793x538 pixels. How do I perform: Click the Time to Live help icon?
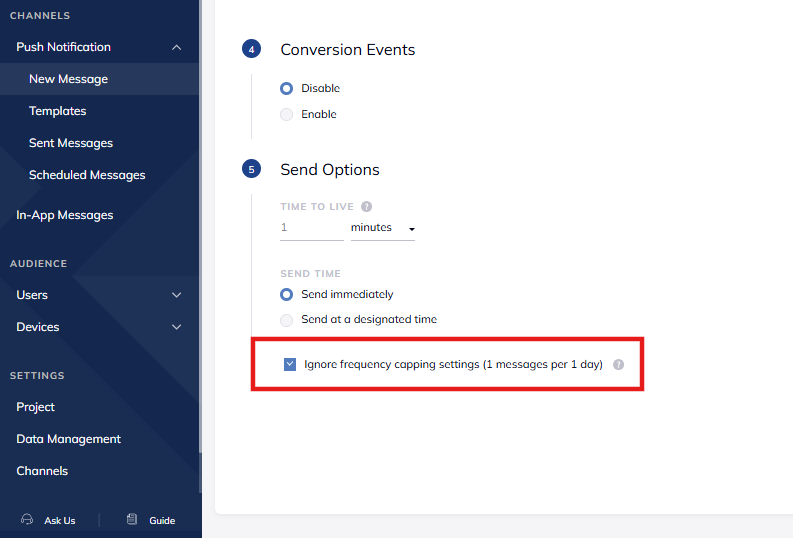[x=367, y=207]
